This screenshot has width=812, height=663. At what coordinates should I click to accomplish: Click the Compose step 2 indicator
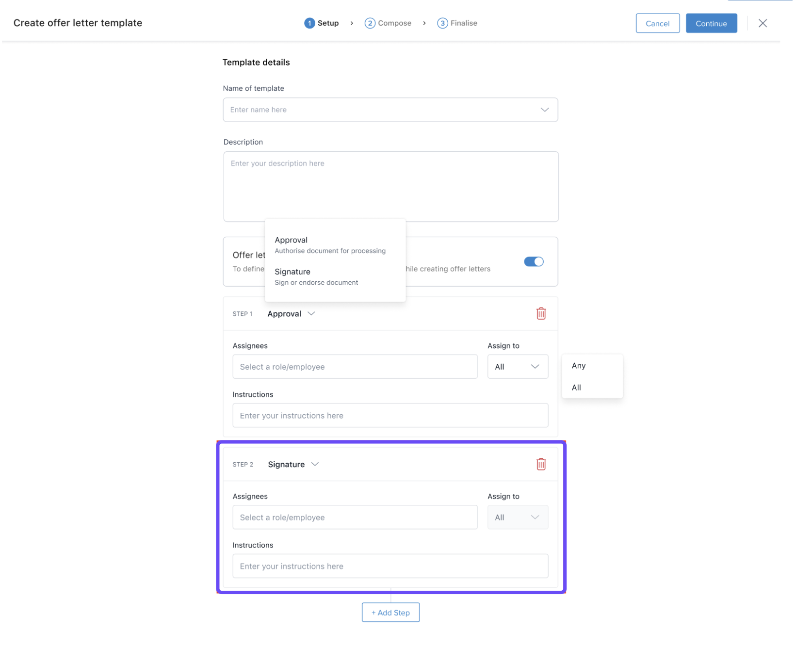tap(388, 23)
